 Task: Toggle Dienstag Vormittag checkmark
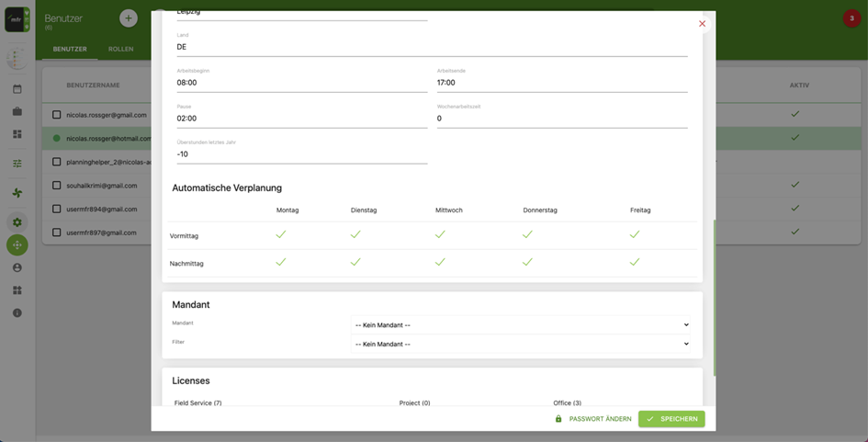tap(355, 235)
